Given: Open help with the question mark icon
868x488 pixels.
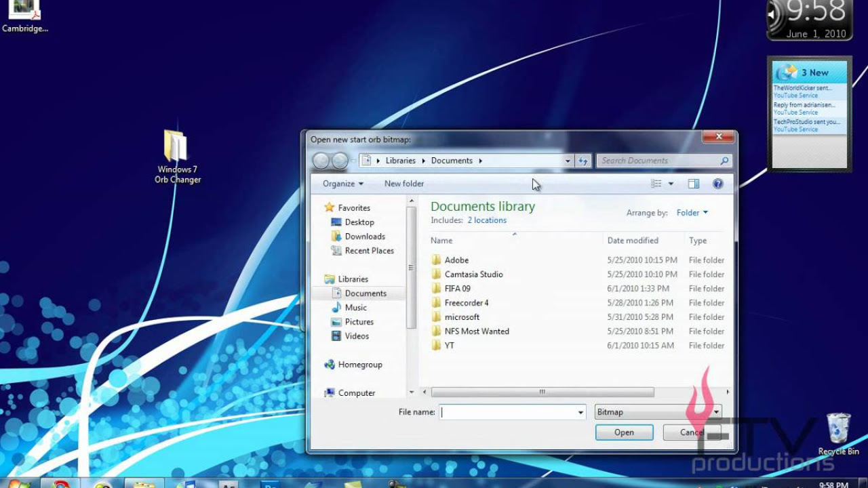Looking at the screenshot, I should 718,184.
